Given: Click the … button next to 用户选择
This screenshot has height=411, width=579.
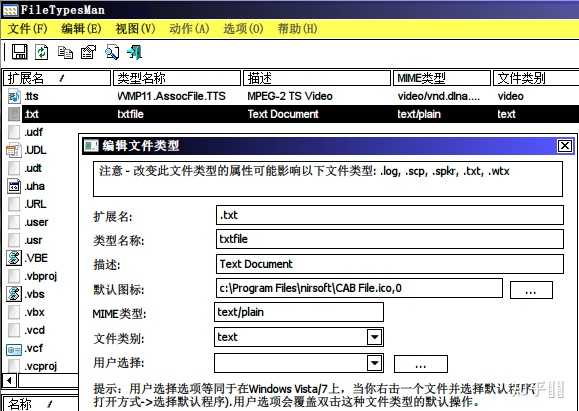Looking at the screenshot, I should tap(421, 364).
